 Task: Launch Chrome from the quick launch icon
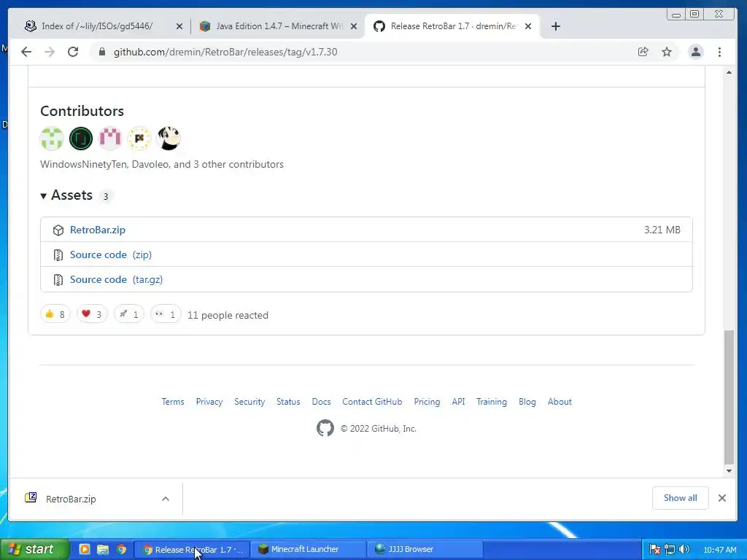click(x=122, y=550)
